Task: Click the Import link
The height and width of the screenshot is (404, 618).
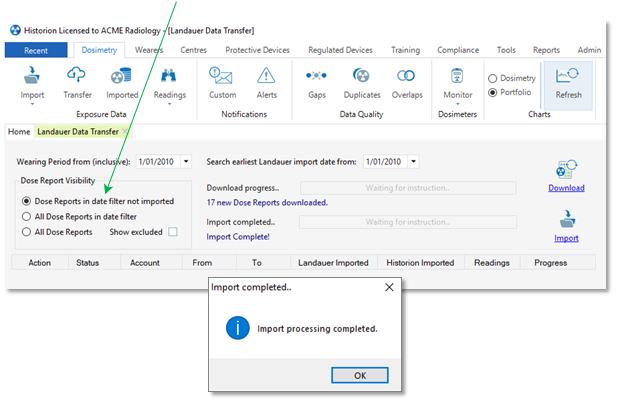Action: (x=566, y=238)
